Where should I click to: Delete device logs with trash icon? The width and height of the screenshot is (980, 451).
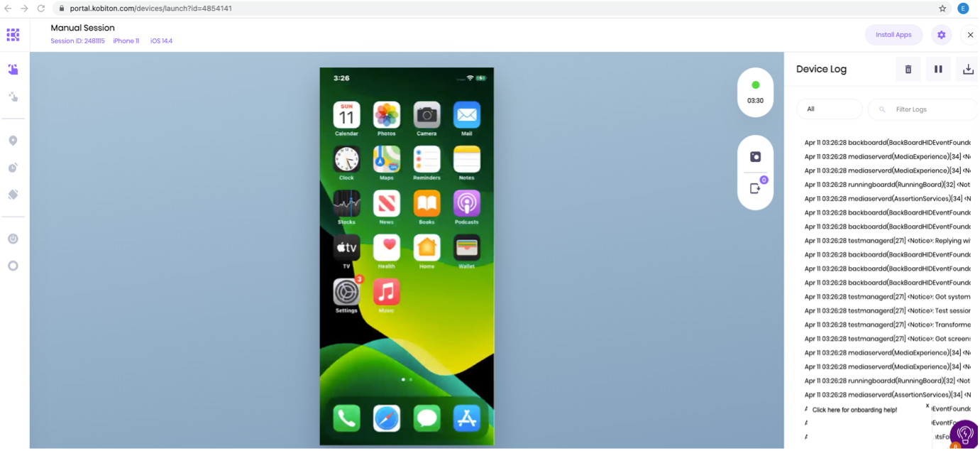click(908, 69)
